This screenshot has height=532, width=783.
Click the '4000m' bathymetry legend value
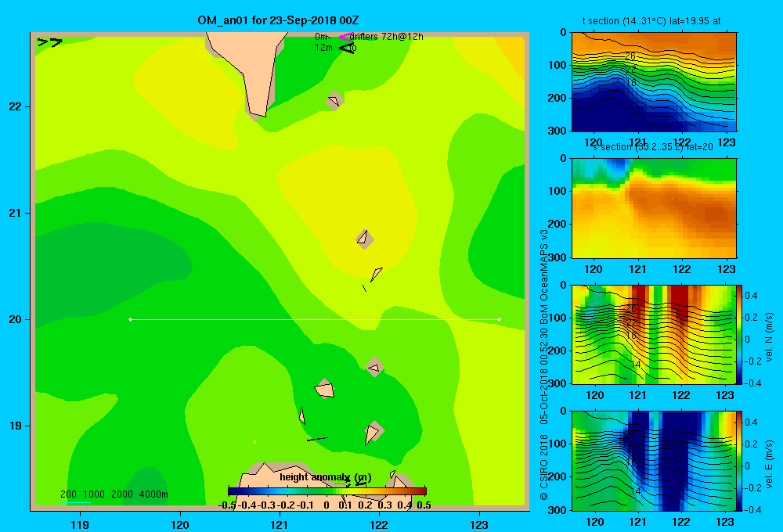153,494
